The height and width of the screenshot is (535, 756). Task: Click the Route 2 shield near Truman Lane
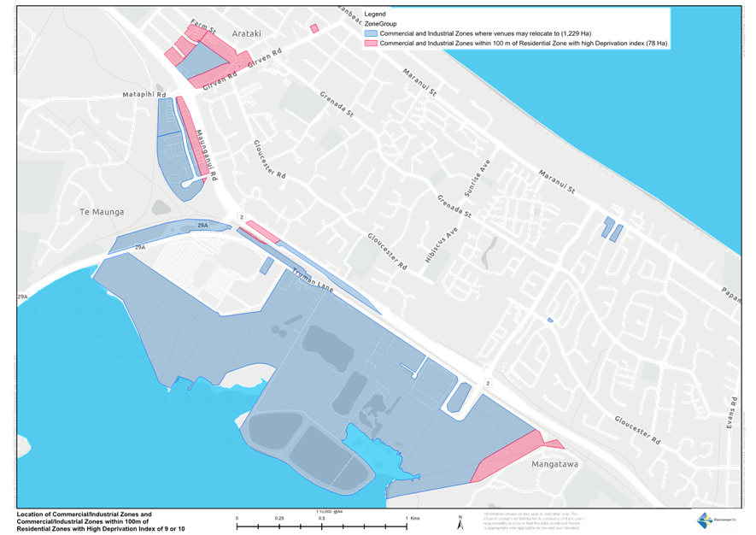pyautogui.click(x=242, y=217)
